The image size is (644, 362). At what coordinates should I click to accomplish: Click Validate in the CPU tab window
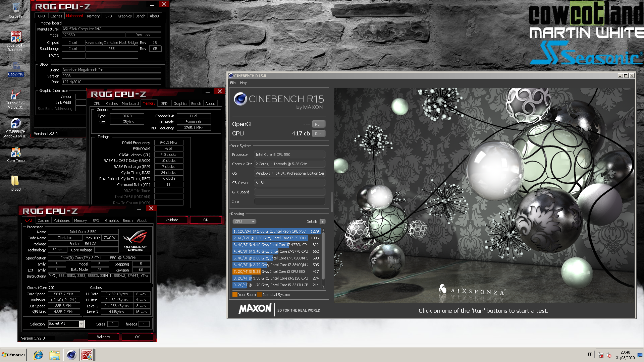pyautogui.click(x=103, y=337)
